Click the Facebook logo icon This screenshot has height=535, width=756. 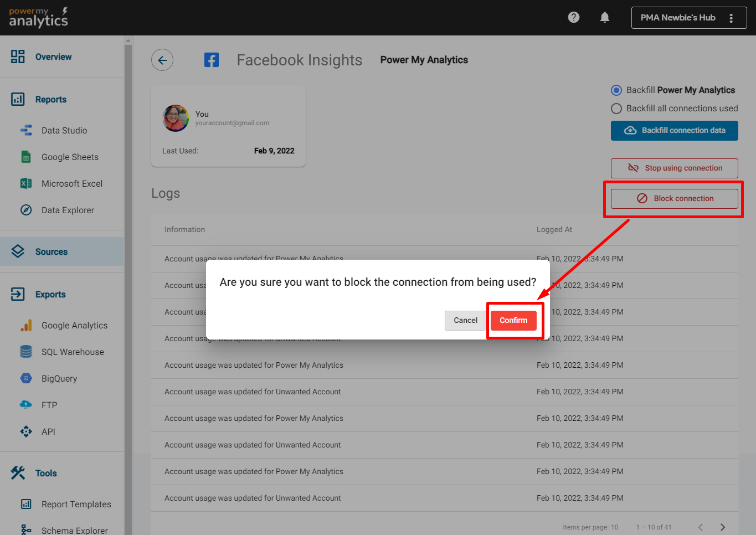tap(212, 60)
